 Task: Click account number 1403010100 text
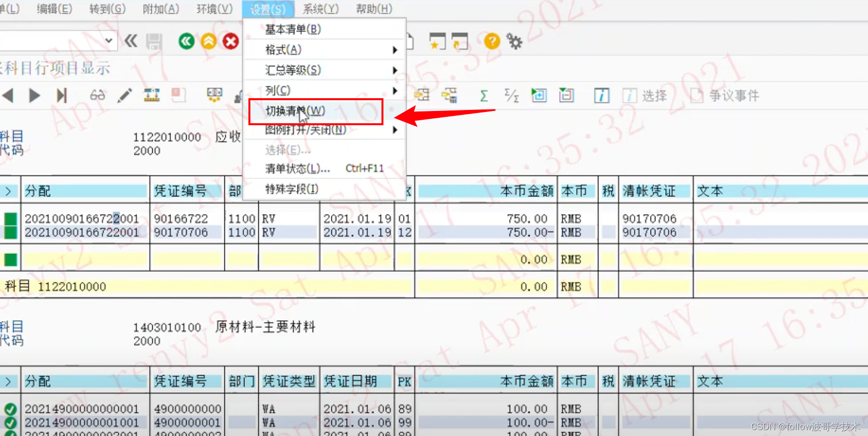click(x=167, y=327)
